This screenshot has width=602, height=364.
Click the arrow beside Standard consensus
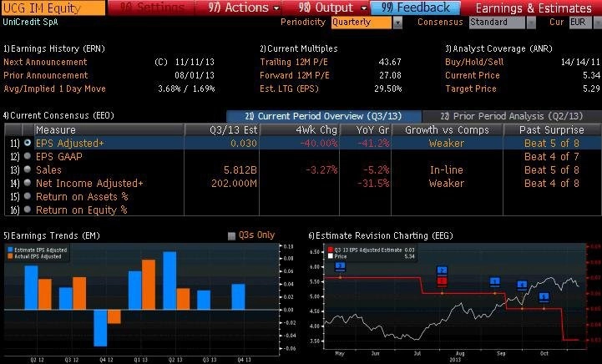click(531, 23)
